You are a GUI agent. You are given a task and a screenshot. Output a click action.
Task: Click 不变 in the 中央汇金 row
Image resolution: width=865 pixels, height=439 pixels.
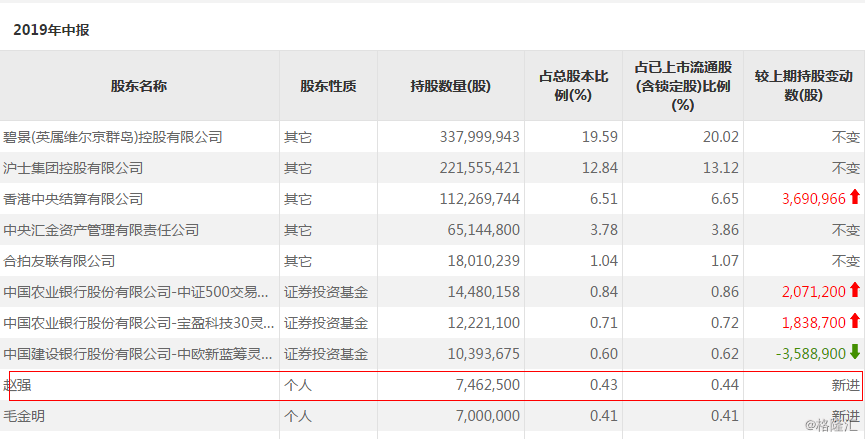pyautogui.click(x=846, y=229)
